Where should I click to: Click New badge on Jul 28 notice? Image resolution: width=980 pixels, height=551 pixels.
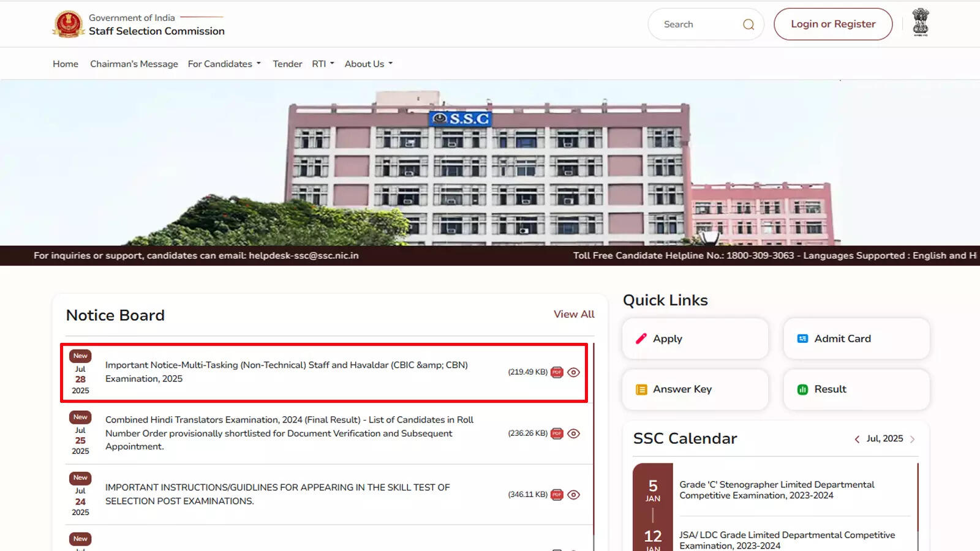(80, 356)
